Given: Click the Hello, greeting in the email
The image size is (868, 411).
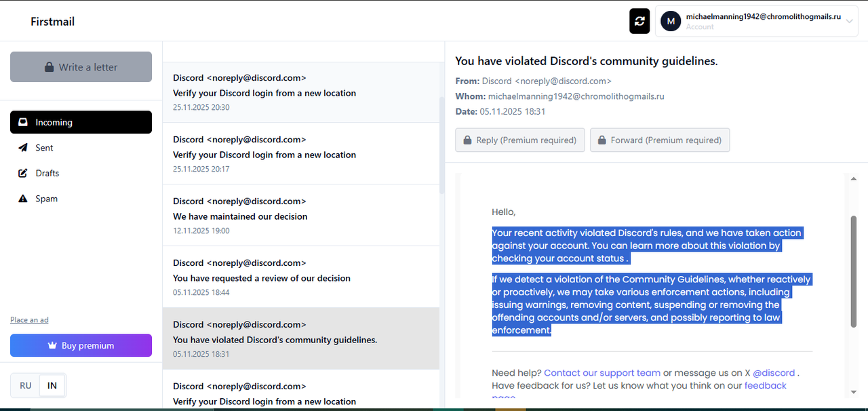Looking at the screenshot, I should point(504,212).
